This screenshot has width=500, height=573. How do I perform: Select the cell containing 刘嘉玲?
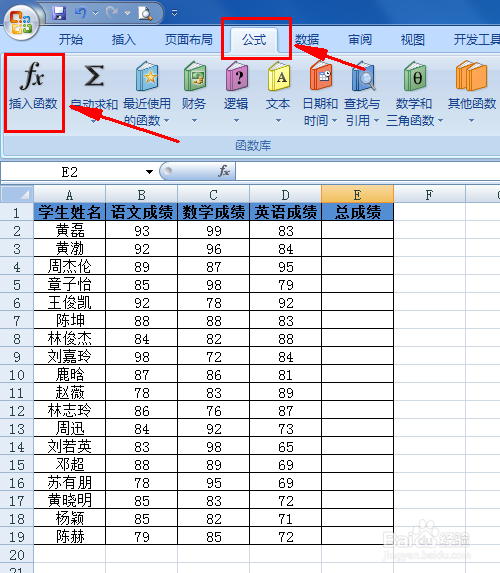pyautogui.click(x=69, y=356)
